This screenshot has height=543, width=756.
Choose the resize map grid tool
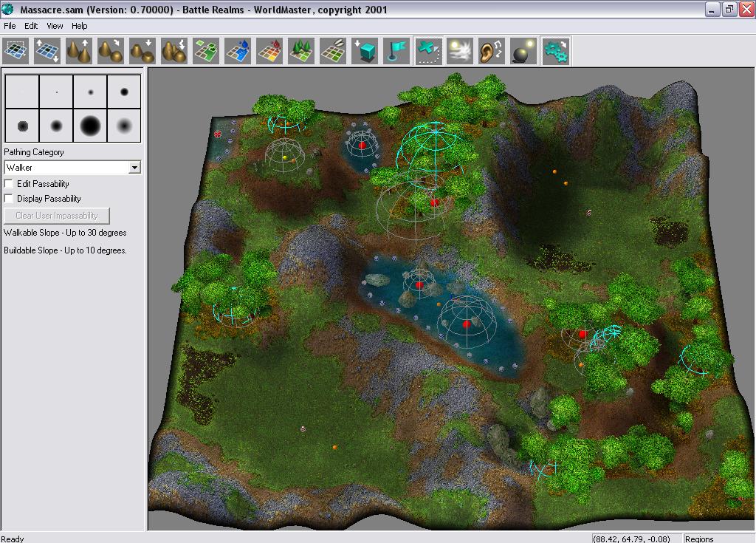click(x=47, y=51)
